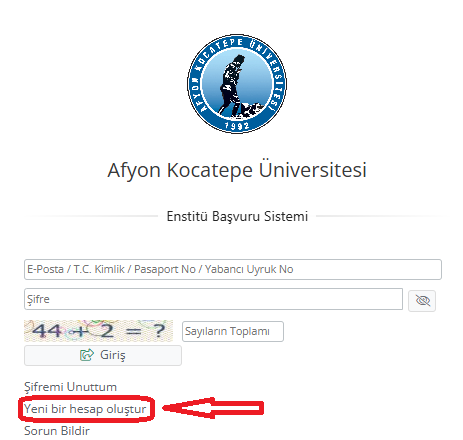
Task: Click the arrow icon inside the Giriş button
Action: (x=87, y=355)
